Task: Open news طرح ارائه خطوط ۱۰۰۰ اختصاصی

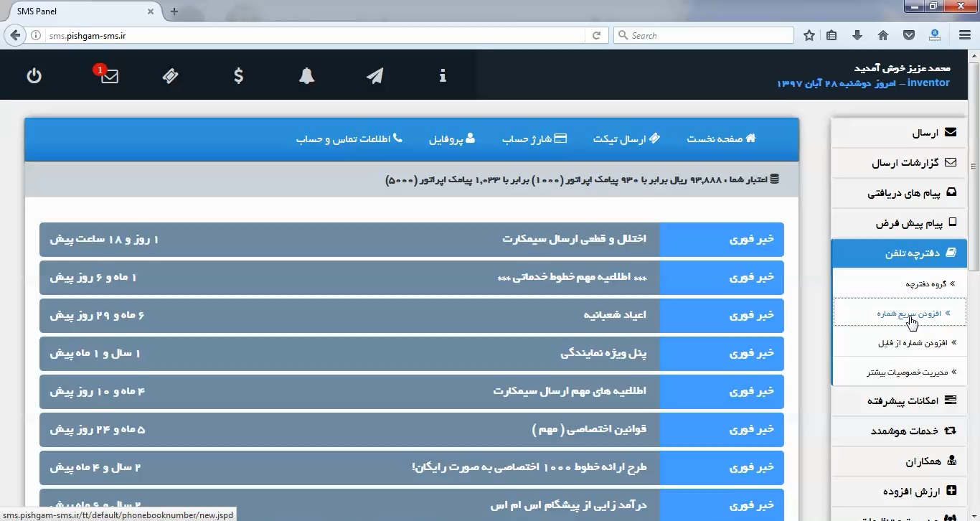Action: tap(412, 467)
